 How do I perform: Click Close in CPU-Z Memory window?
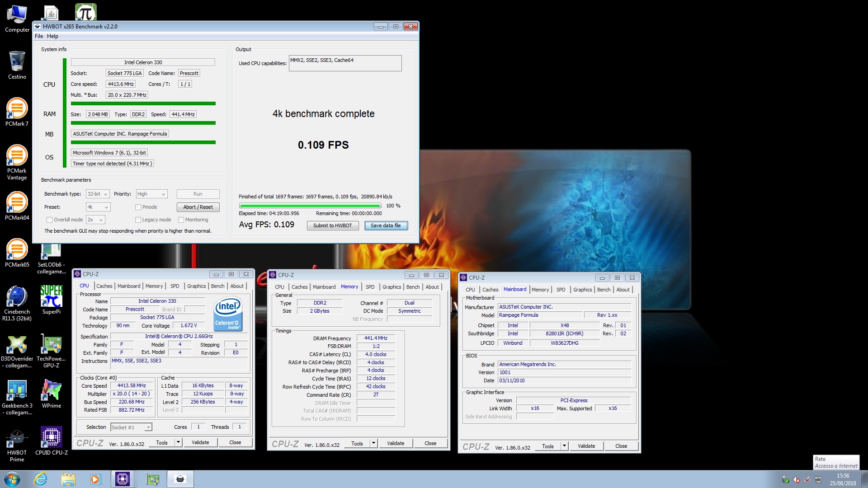pyautogui.click(x=430, y=443)
